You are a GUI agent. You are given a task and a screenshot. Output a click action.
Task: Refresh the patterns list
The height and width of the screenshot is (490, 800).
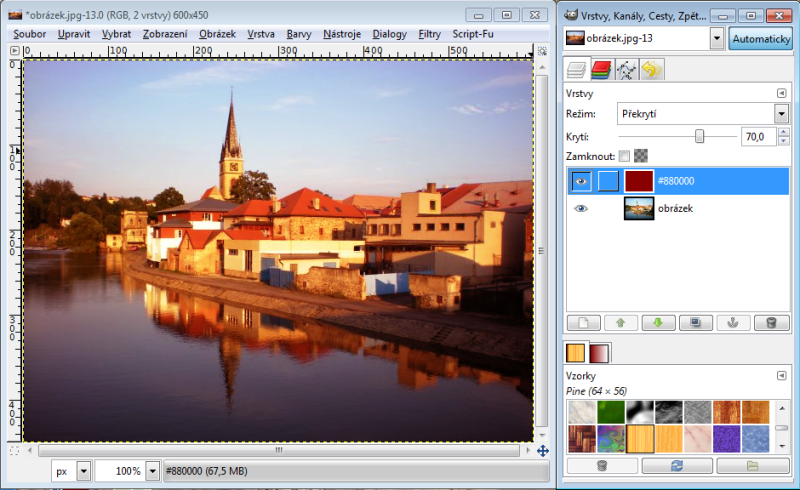[x=677, y=466]
